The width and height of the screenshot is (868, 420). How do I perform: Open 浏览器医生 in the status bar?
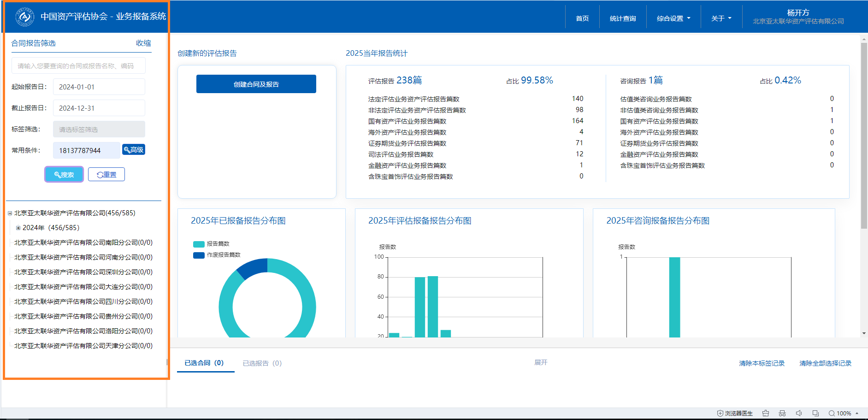(735, 413)
